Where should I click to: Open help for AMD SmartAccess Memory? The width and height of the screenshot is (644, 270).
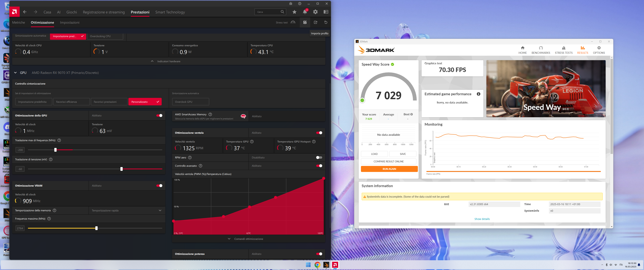pos(210,114)
